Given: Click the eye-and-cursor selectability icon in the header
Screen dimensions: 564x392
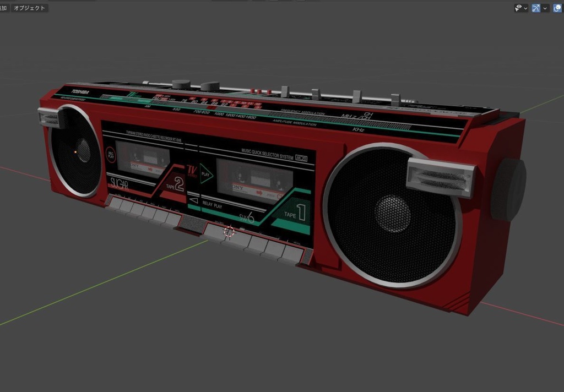Looking at the screenshot, I should 518,7.
